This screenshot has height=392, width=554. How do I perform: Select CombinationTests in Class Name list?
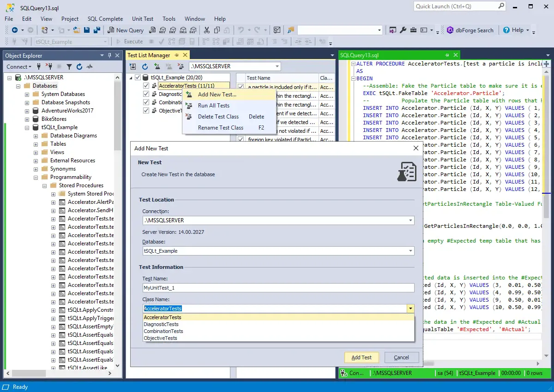[x=278, y=331]
